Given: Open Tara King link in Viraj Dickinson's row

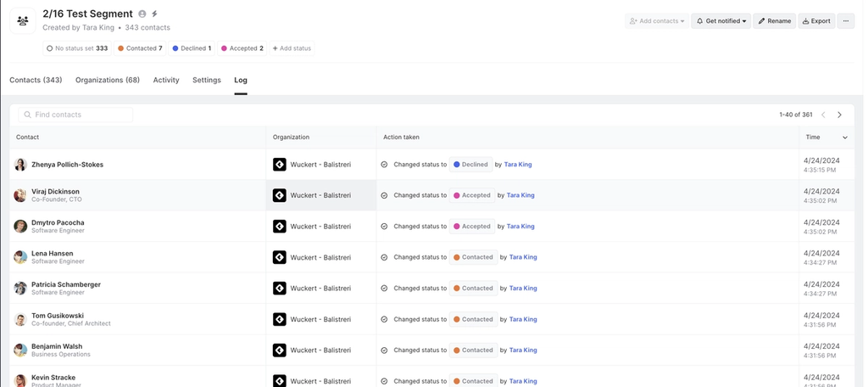Looking at the screenshot, I should 520,195.
